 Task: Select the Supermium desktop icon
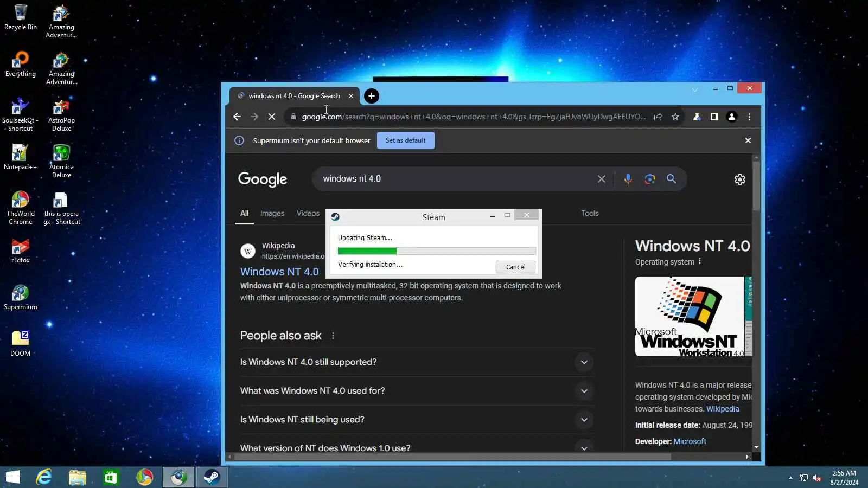(21, 297)
